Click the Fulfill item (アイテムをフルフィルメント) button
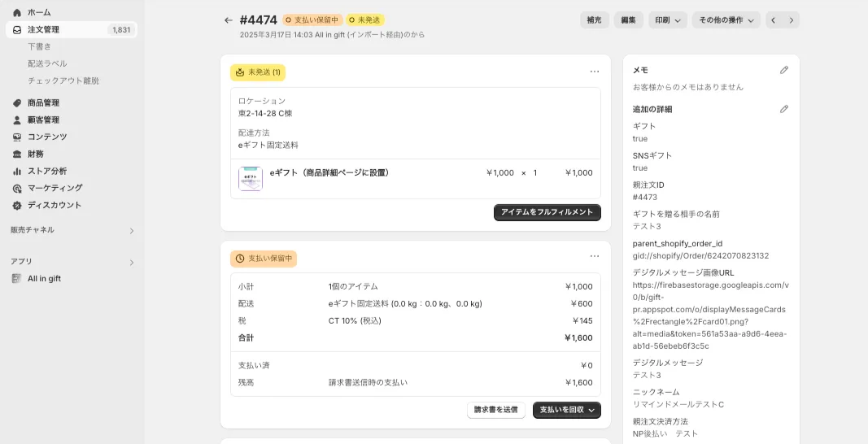Image resolution: width=868 pixels, height=444 pixels. point(547,212)
